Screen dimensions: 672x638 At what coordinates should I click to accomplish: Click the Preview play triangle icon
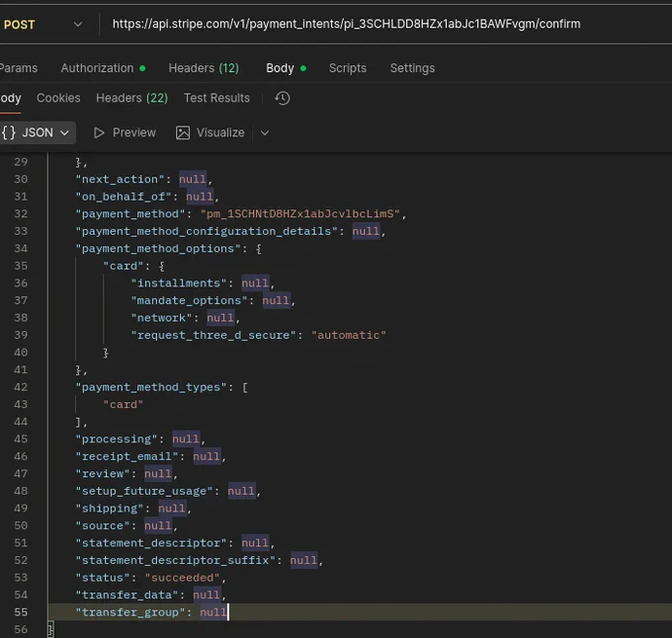(99, 132)
